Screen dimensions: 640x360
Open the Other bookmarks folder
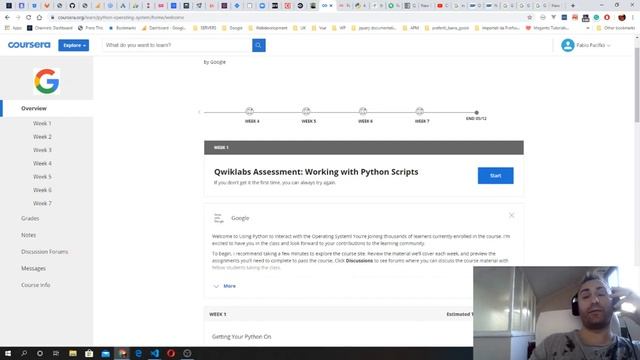pyautogui.click(x=616, y=28)
